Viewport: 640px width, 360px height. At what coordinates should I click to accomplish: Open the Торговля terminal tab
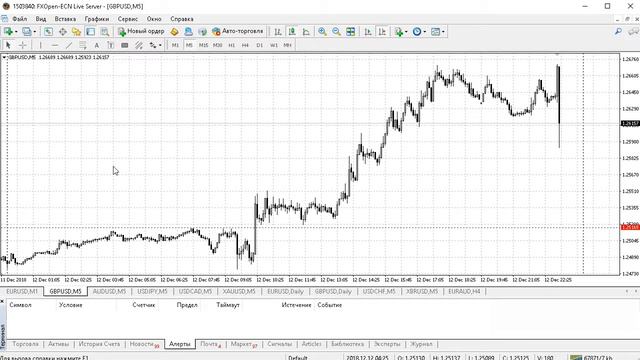click(25, 344)
